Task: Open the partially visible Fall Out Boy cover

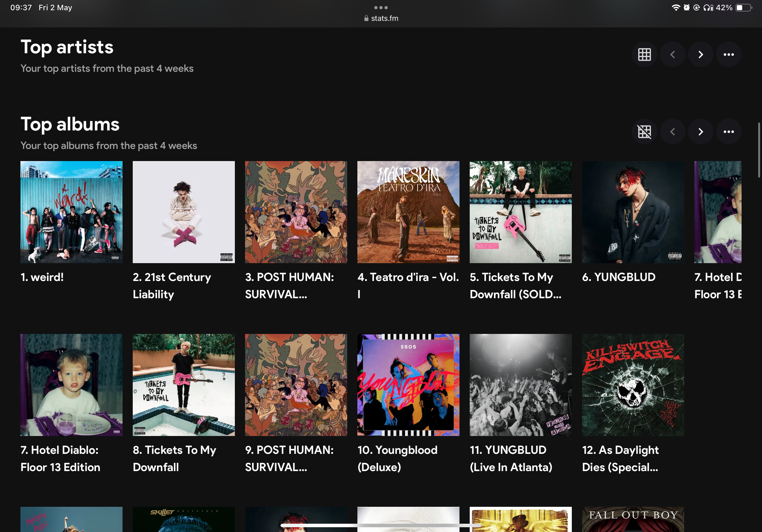Action: 633,519
